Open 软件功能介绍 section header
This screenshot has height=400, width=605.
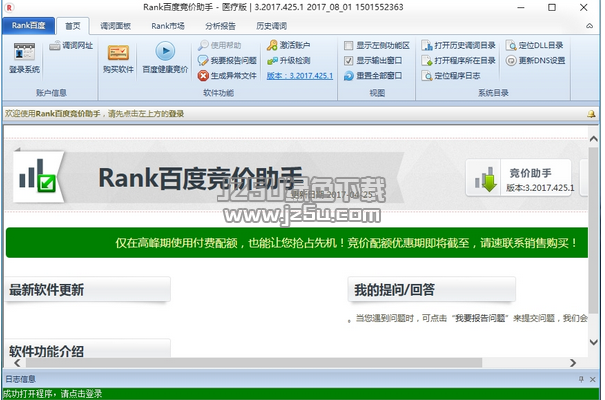(x=88, y=348)
